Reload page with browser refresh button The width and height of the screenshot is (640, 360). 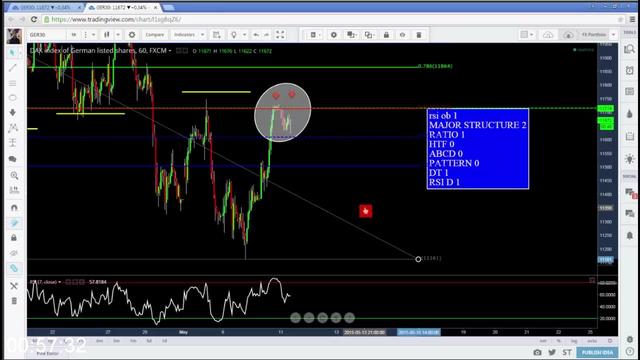[x=34, y=19]
